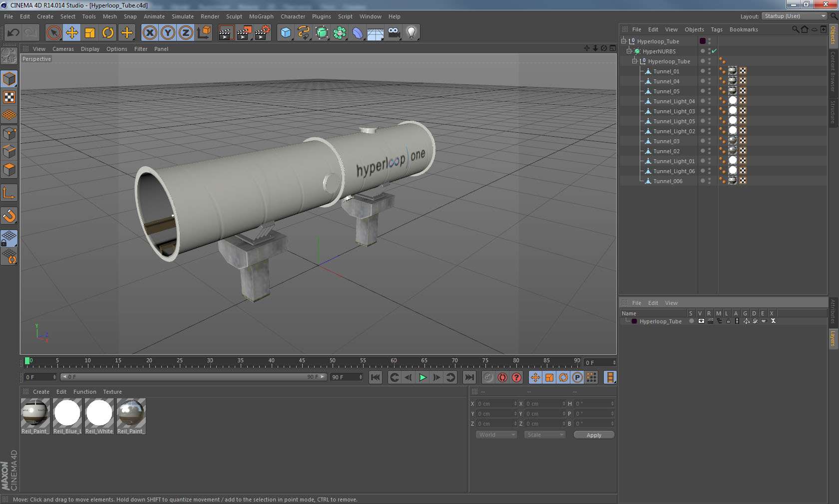Open viewport Cameras menu

click(63, 49)
